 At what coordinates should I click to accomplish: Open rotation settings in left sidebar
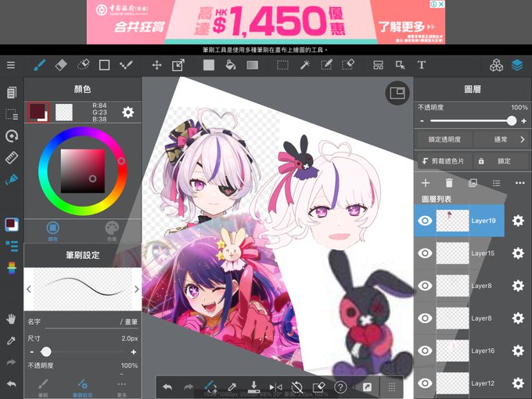click(x=12, y=136)
